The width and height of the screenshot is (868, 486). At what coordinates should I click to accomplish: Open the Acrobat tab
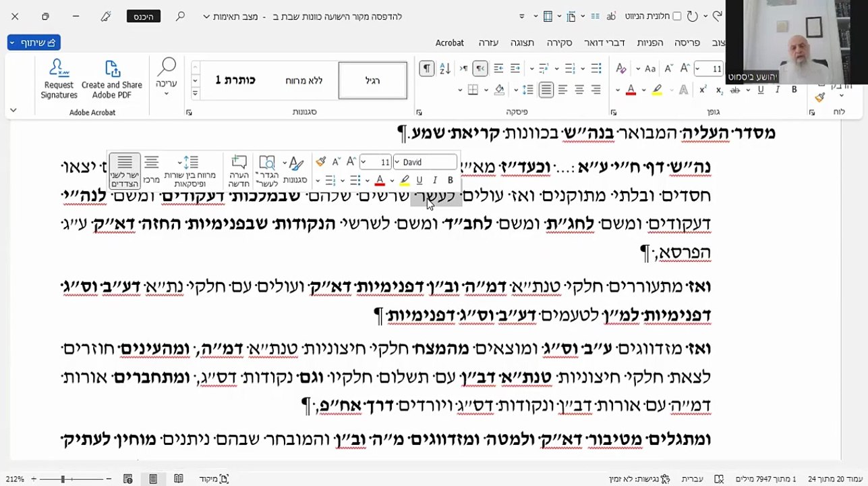click(450, 43)
